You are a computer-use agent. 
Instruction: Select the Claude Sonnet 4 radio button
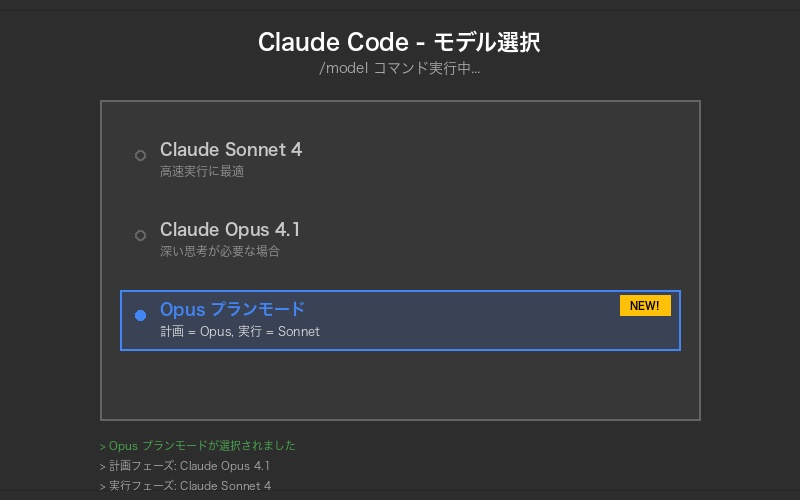click(140, 155)
